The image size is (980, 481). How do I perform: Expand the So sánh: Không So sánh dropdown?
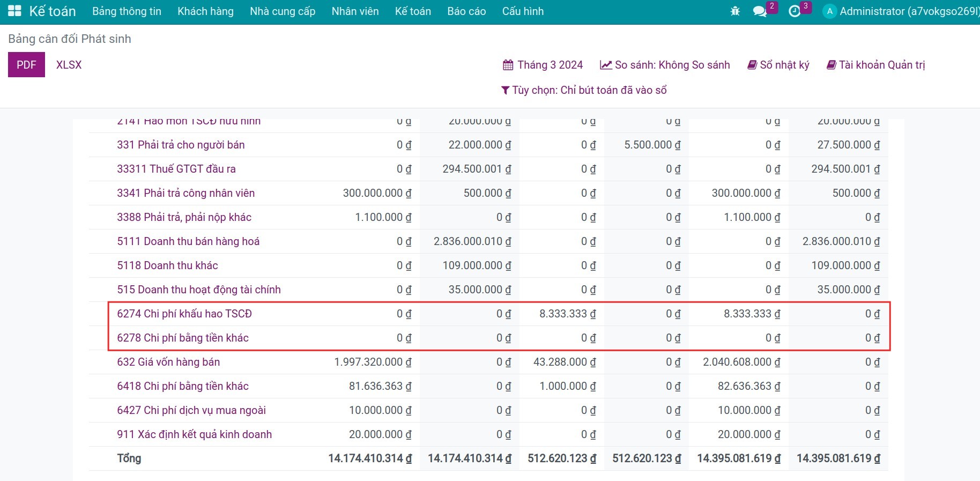665,65
